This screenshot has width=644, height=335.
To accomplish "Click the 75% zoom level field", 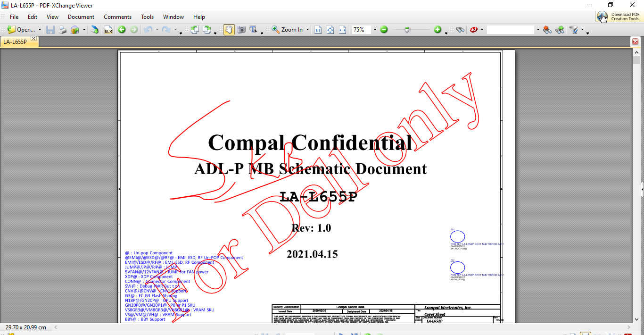I will (362, 30).
